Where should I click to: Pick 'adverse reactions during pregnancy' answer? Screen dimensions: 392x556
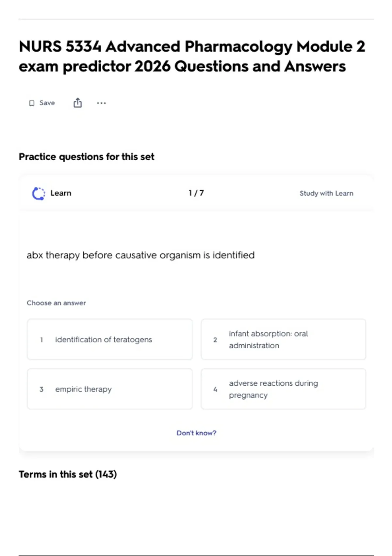point(284,389)
